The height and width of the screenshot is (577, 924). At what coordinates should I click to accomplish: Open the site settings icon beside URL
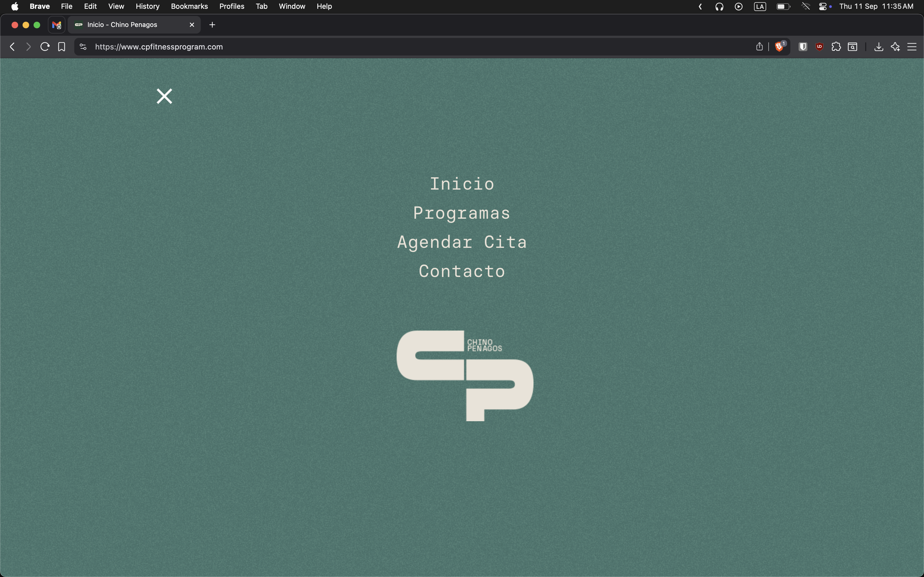[x=83, y=46]
